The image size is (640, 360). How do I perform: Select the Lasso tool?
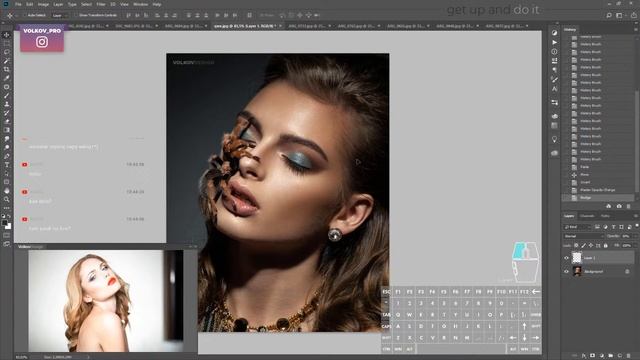7,52
